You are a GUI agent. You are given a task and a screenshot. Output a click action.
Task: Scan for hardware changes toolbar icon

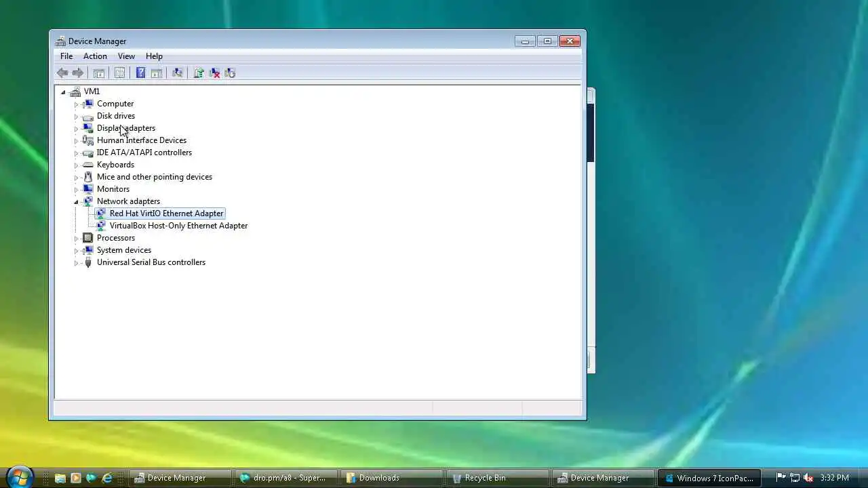(x=178, y=73)
